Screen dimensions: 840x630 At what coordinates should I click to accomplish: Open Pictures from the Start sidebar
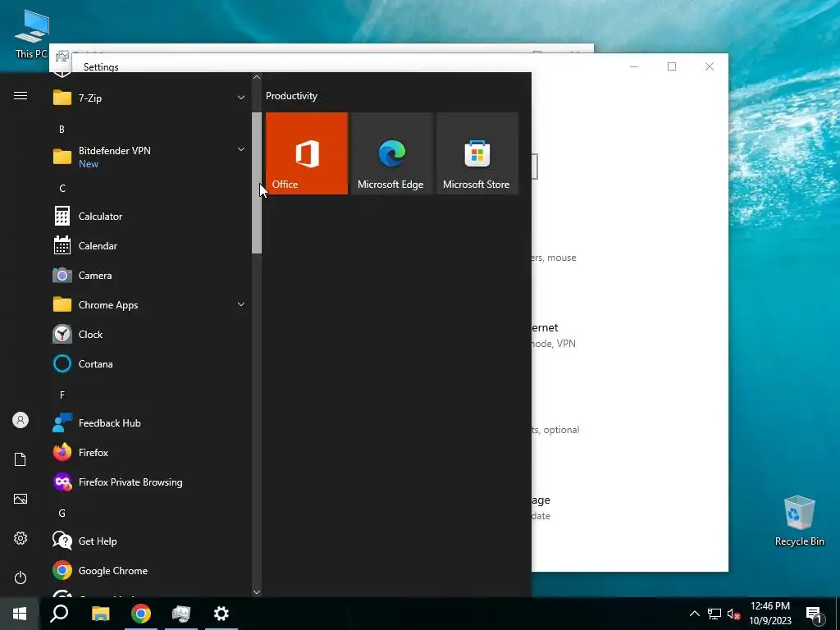[x=21, y=499]
